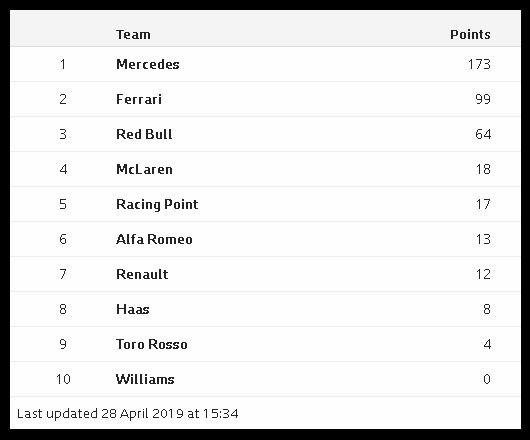Click McLaren's 18 points value
Screen dimensions: 530x440
tap(483, 169)
